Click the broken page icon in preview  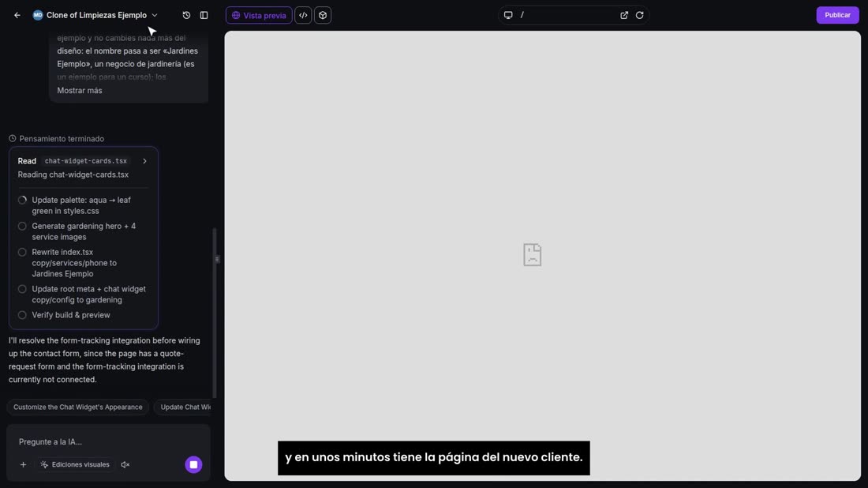click(533, 255)
